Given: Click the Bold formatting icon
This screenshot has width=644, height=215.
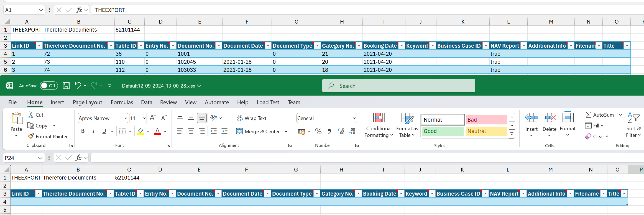Looking at the screenshot, I should tap(83, 131).
